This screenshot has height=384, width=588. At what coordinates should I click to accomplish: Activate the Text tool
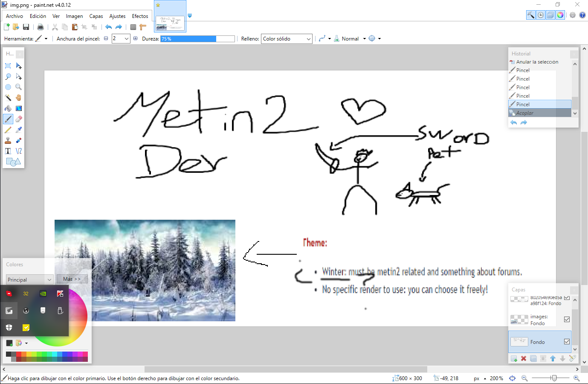pyautogui.click(x=8, y=151)
